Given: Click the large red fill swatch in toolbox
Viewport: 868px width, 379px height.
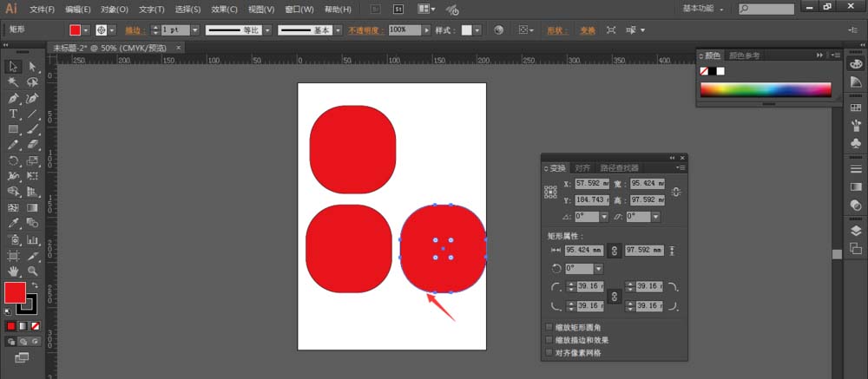Looking at the screenshot, I should (x=15, y=292).
